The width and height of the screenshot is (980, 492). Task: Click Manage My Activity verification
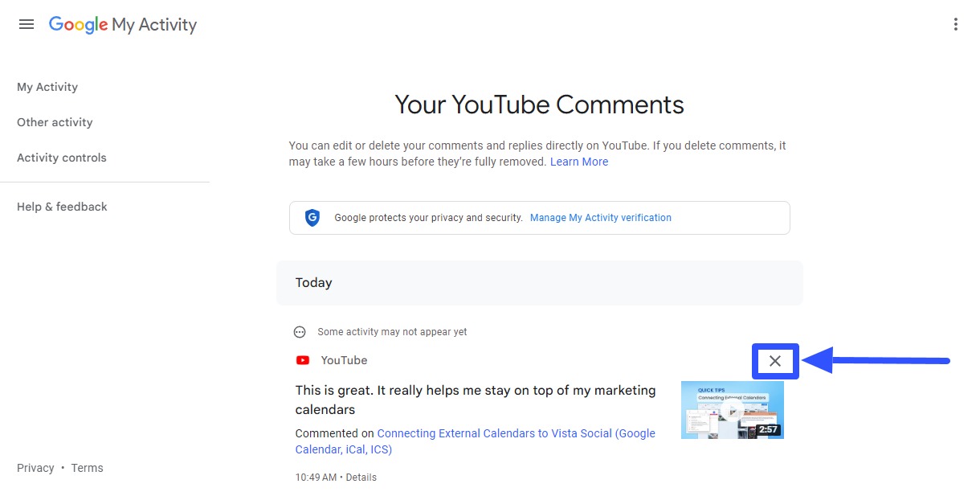[x=600, y=217]
